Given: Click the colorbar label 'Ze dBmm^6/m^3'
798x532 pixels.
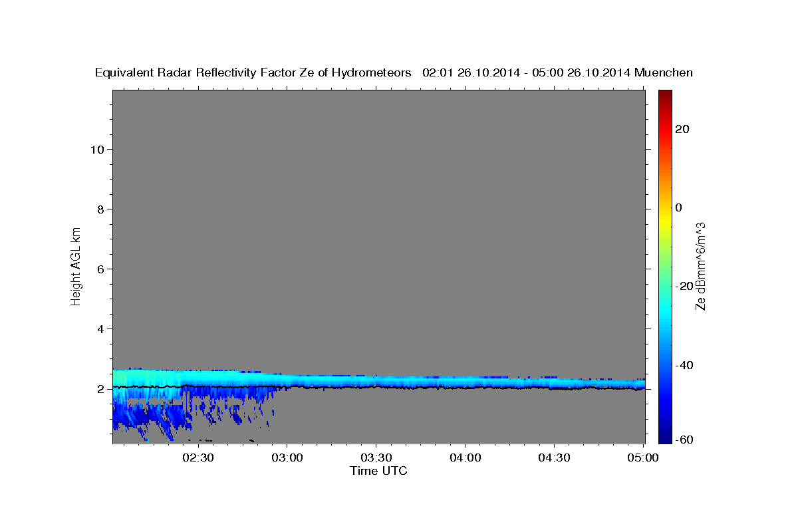Looking at the screenshot, I should pyautogui.click(x=700, y=266).
